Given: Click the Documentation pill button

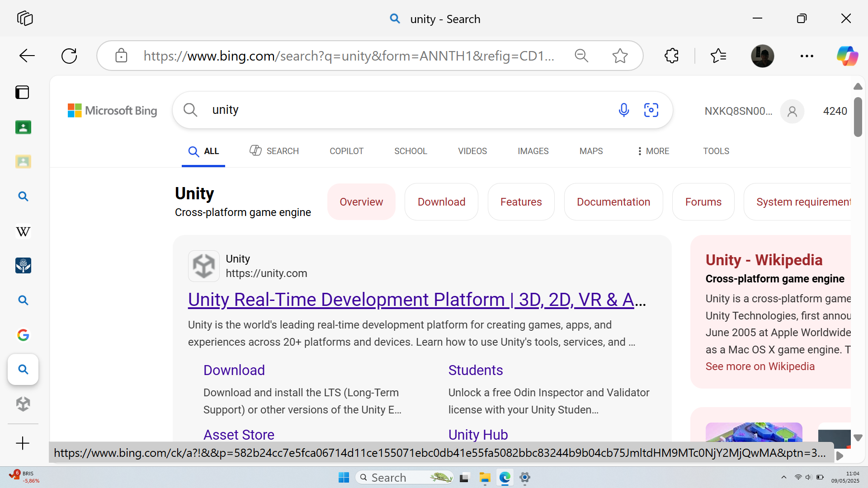Looking at the screenshot, I should pos(613,202).
